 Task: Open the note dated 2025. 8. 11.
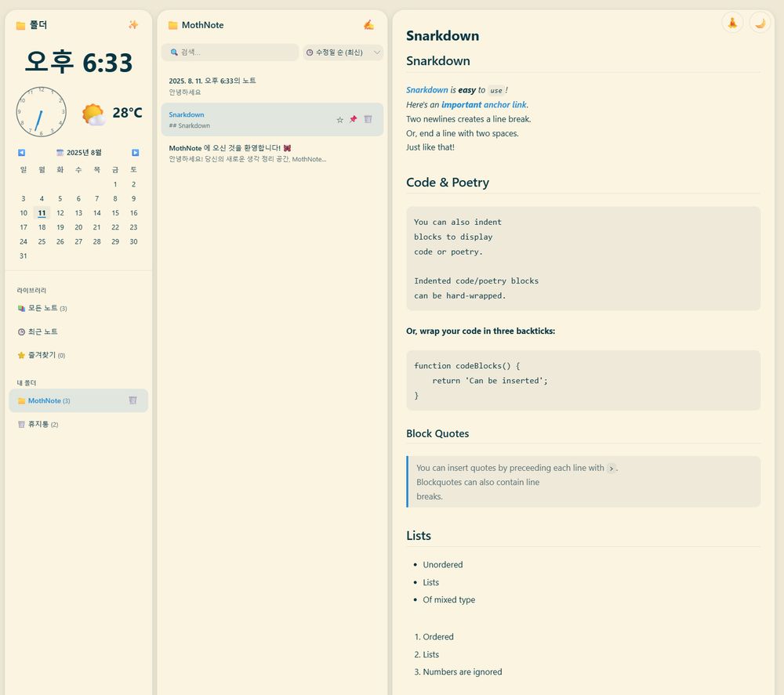[272, 86]
